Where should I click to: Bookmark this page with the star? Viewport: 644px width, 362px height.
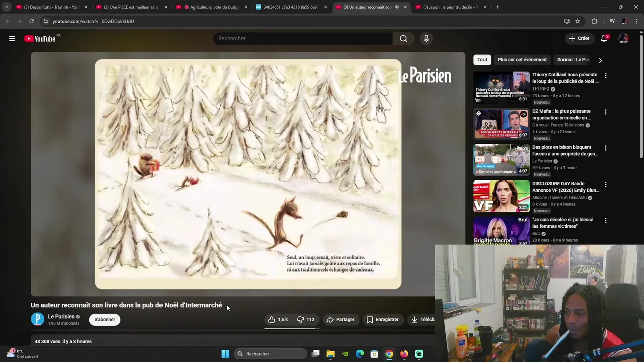578,21
